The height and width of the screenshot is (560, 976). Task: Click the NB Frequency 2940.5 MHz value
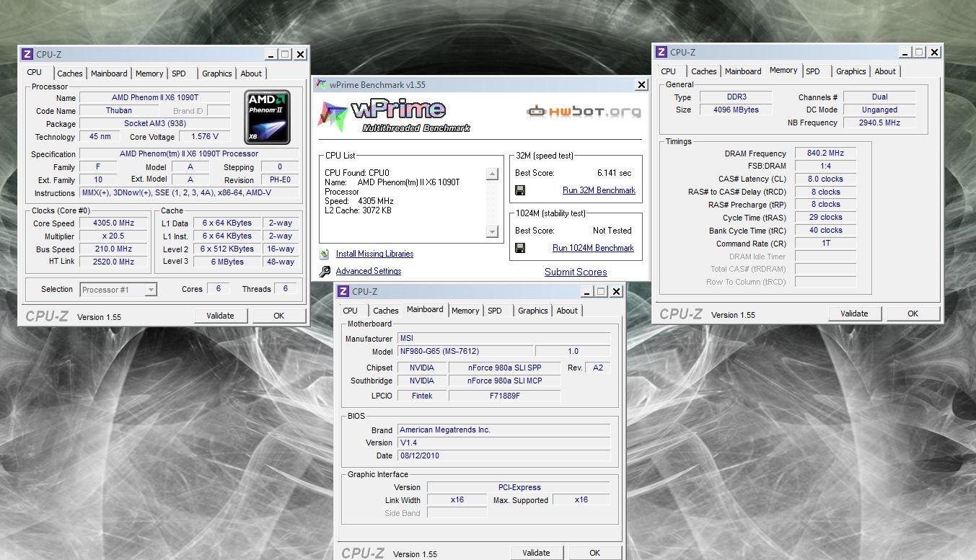[880, 123]
